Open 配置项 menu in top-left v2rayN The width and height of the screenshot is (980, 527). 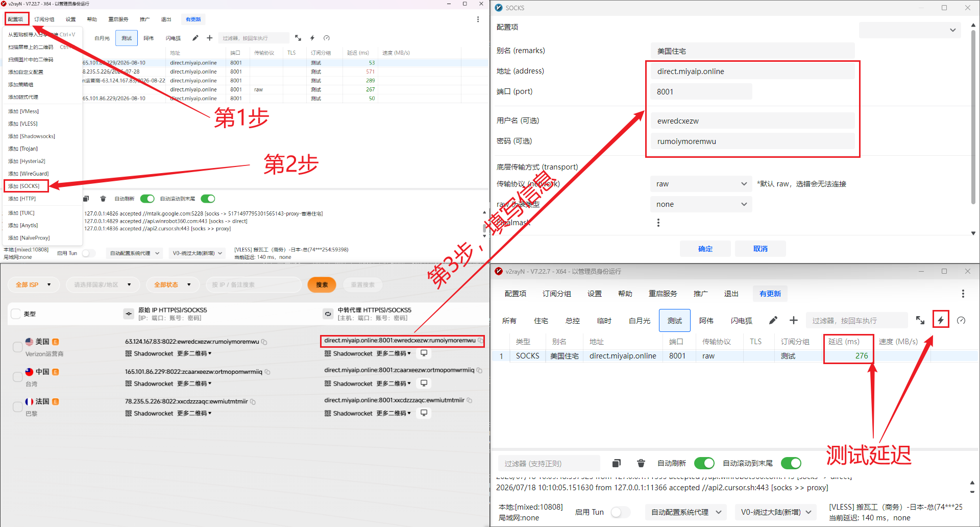click(x=16, y=19)
